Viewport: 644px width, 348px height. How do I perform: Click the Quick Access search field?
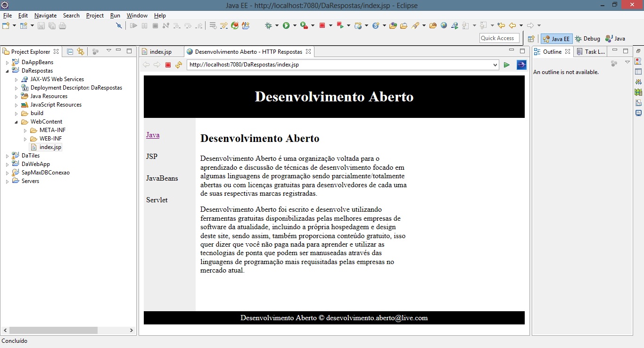click(x=499, y=38)
